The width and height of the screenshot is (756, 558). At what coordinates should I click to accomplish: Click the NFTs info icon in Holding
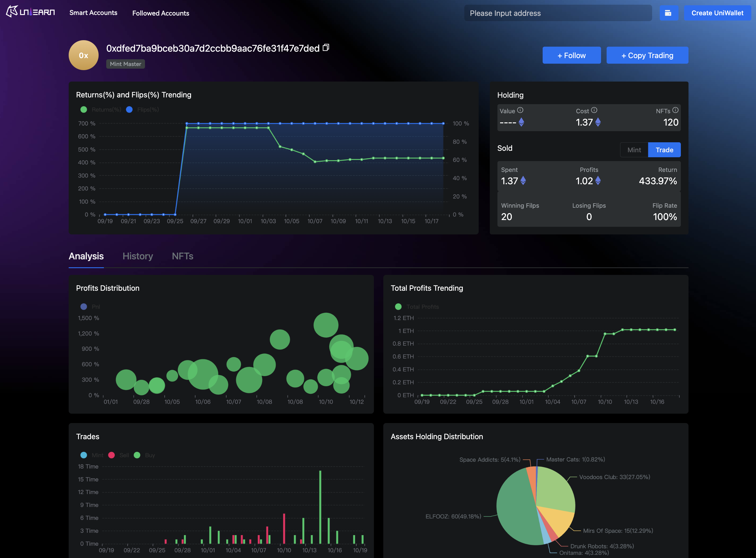tap(675, 110)
